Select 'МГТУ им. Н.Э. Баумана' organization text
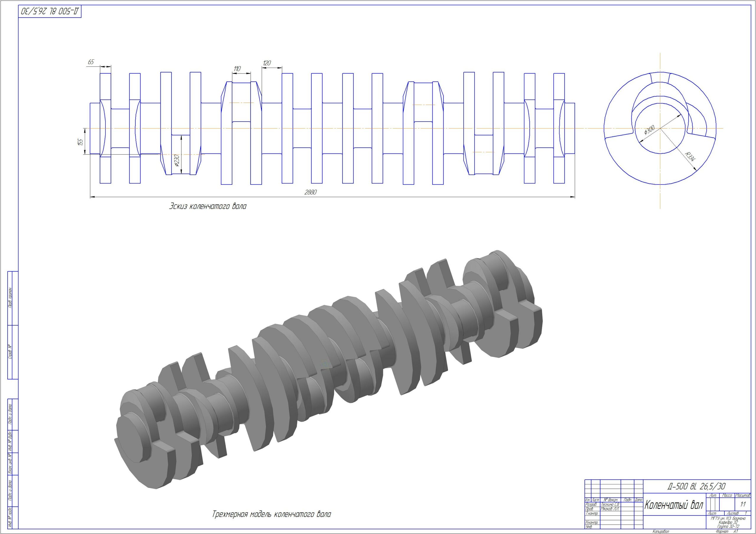Viewport: 756px width, 534px height. click(728, 518)
